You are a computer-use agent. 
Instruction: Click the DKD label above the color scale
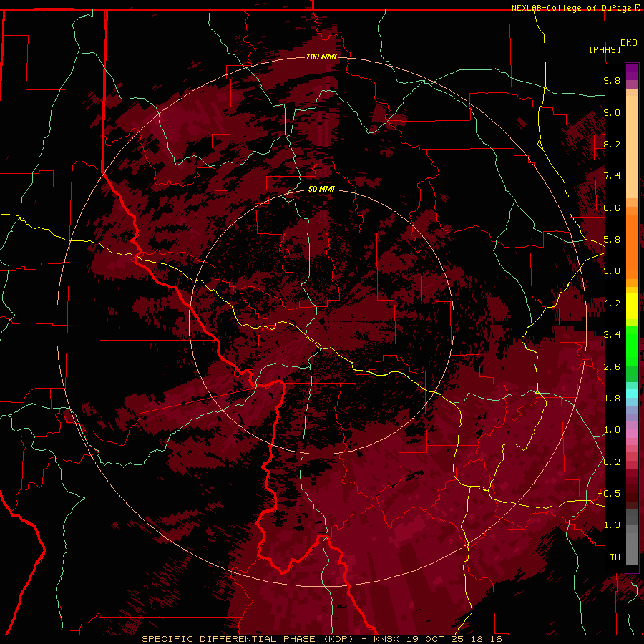[x=629, y=43]
